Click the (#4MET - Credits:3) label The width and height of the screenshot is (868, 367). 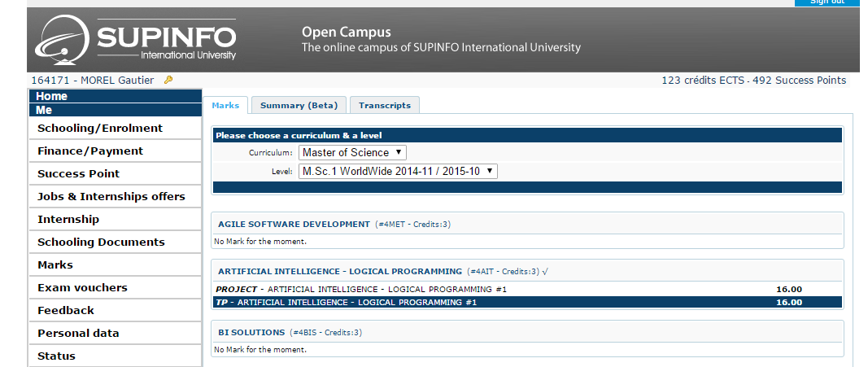coord(413,224)
